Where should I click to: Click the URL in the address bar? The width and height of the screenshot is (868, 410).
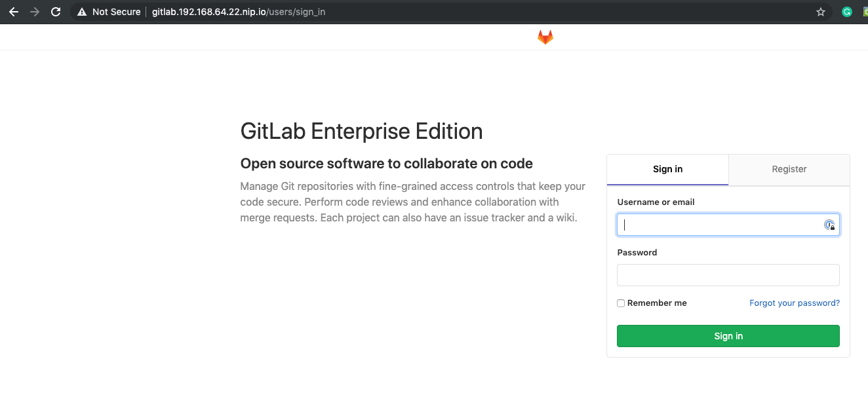[239, 12]
